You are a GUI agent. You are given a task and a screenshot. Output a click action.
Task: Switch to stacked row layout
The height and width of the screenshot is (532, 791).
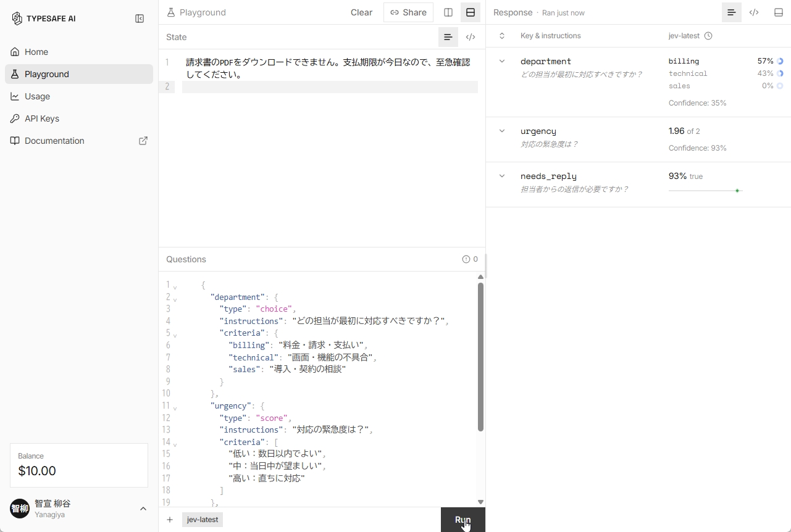point(471,12)
